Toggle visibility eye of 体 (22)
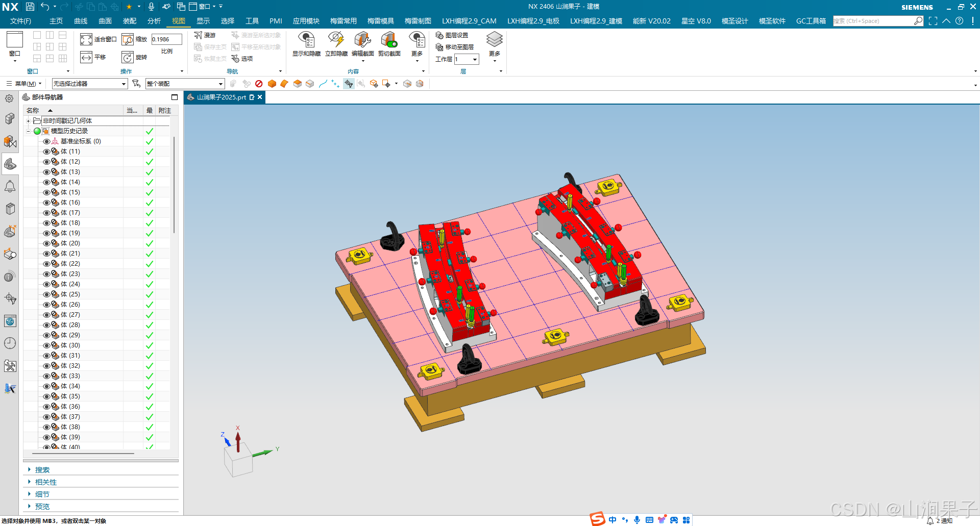The image size is (980, 526). pyautogui.click(x=46, y=264)
